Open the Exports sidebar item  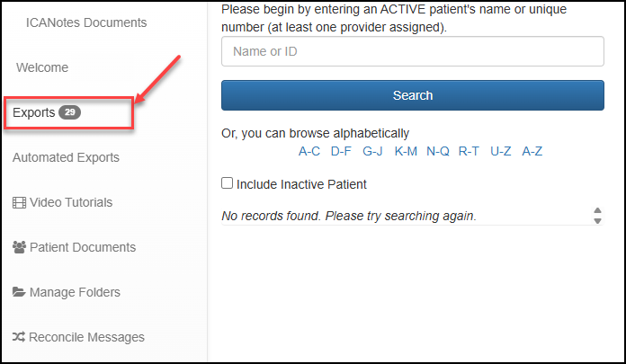[34, 113]
